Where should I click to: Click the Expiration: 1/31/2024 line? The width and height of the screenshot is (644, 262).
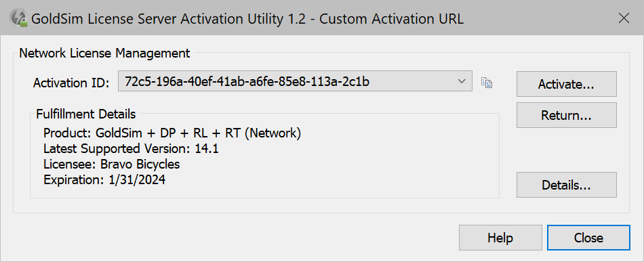104,179
